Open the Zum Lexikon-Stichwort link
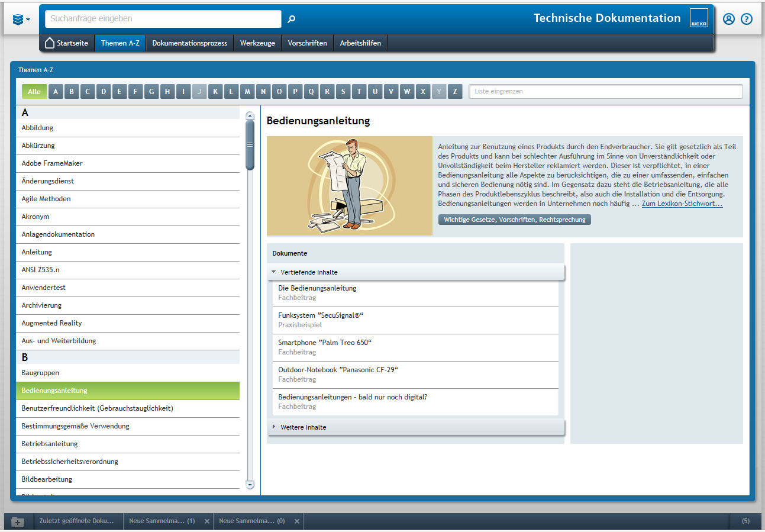The image size is (765, 532). 682,204
